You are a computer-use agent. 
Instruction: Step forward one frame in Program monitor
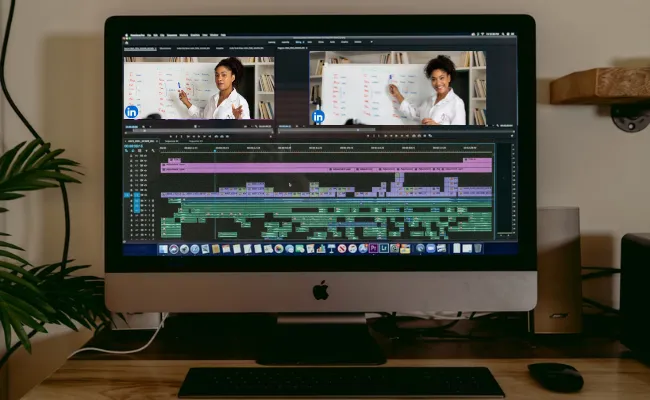tap(402, 136)
